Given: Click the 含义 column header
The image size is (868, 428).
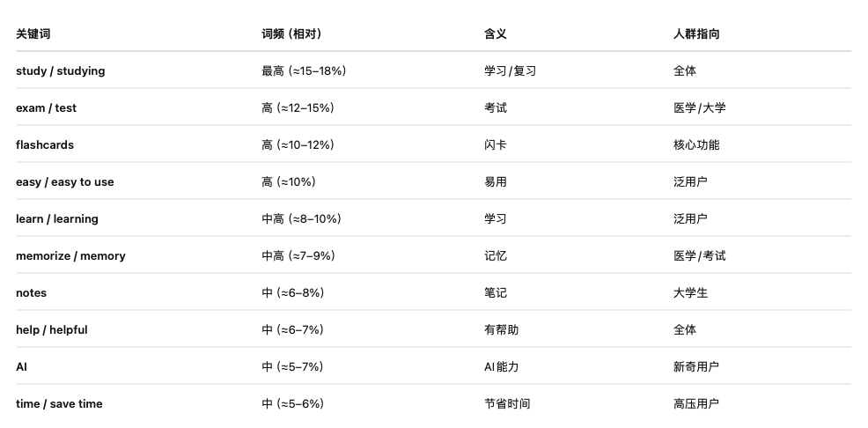Looking at the screenshot, I should point(496,34).
